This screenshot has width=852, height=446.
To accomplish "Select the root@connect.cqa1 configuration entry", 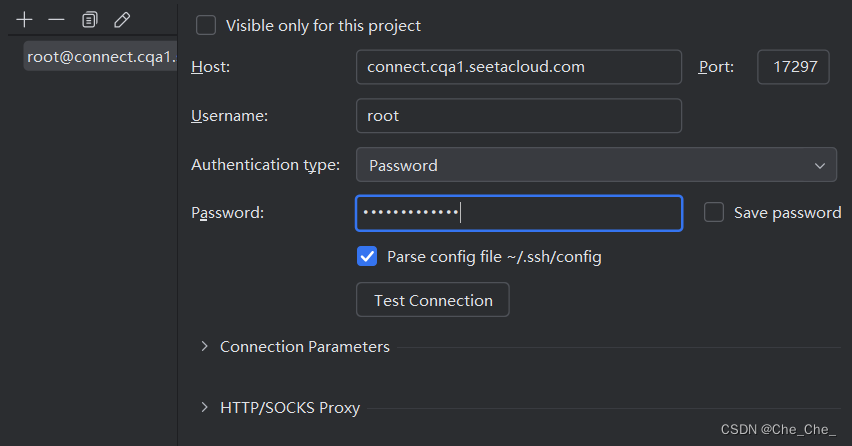I will coord(100,56).
